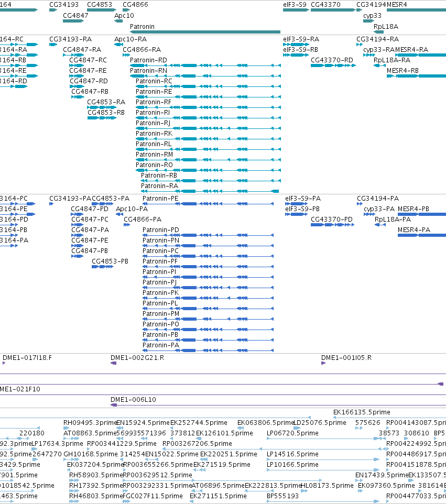Image resolution: width=446 pixels, height=504 pixels.
Task: Open the RpL18A gene label
Action: 386,26
